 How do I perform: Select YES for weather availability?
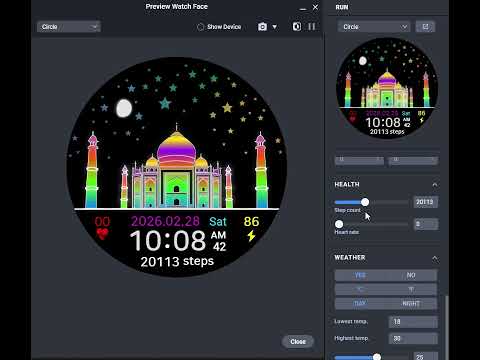[x=360, y=275]
